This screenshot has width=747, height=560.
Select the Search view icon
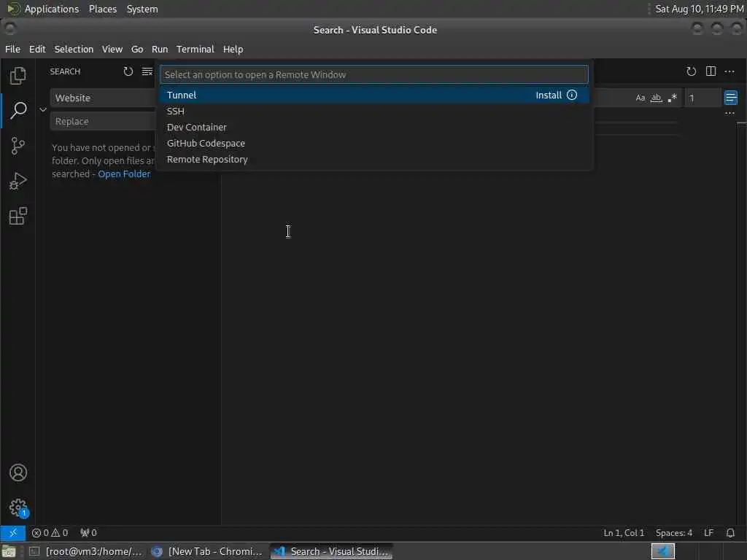click(x=18, y=110)
